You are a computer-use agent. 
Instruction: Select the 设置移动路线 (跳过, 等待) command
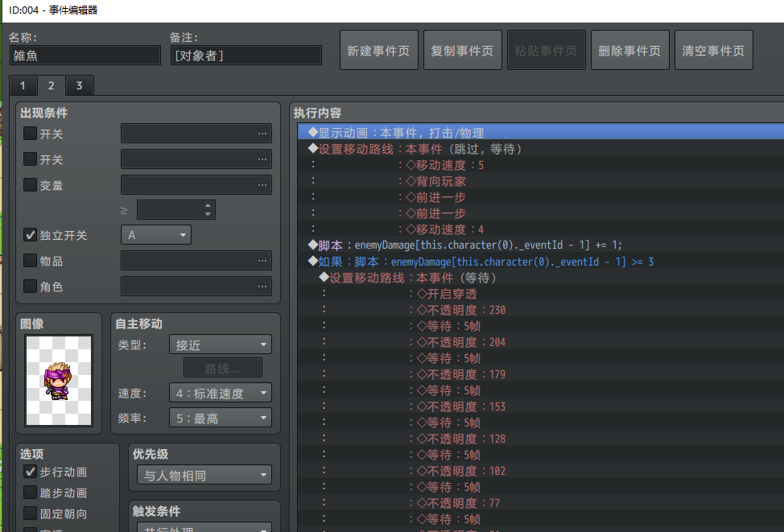540,149
